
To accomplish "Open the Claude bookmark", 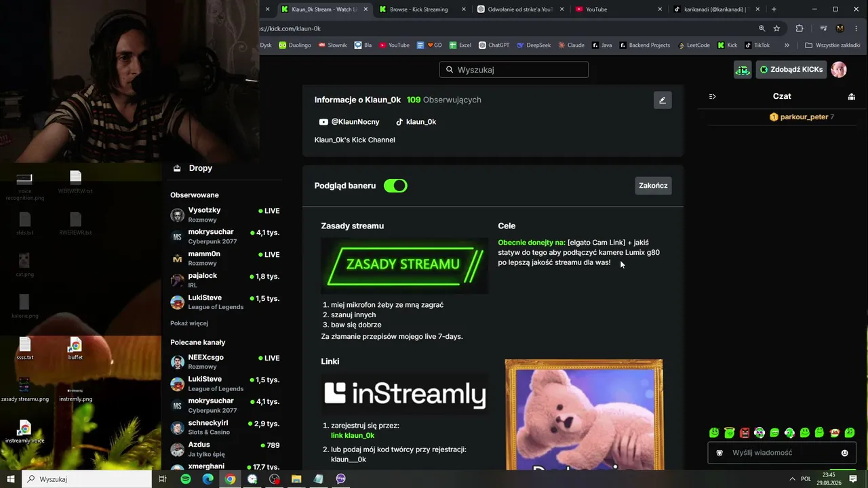I will click(x=571, y=45).
